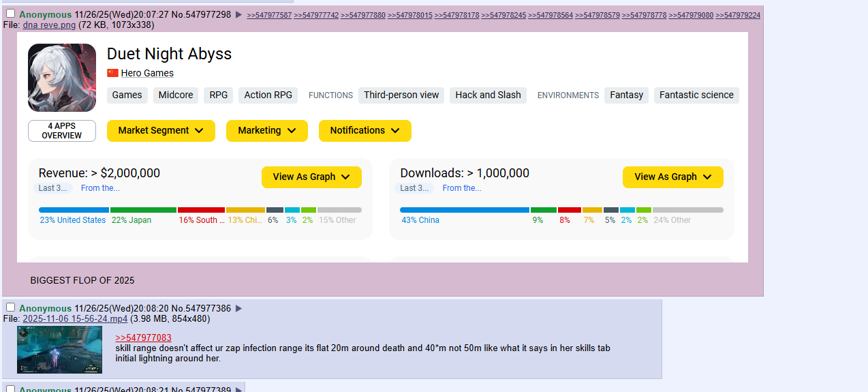
Task: Select the Games tag
Action: (127, 95)
